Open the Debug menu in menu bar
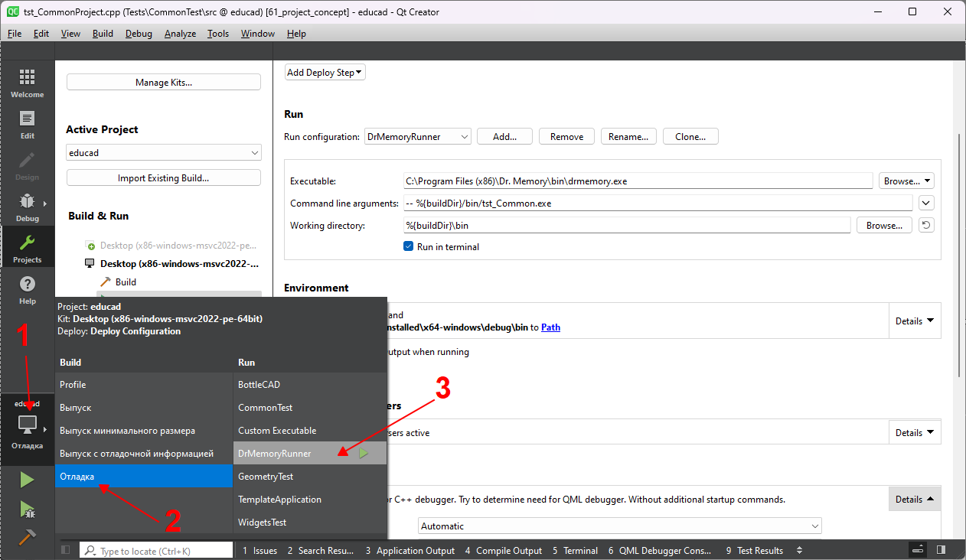The image size is (966, 560). 139,34
